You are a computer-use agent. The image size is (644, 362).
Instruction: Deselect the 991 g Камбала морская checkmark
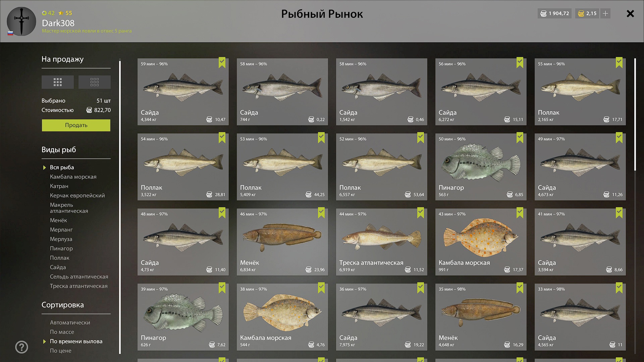(520, 213)
